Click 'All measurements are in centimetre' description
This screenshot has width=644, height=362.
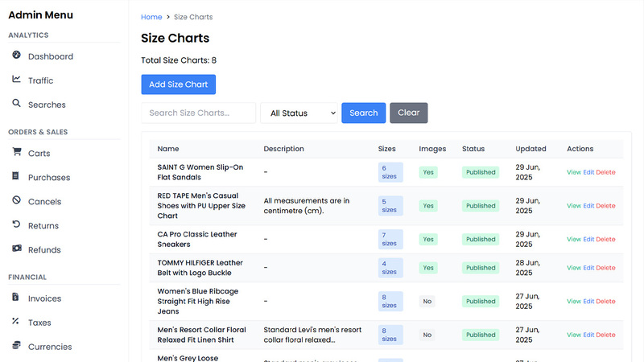307,206
